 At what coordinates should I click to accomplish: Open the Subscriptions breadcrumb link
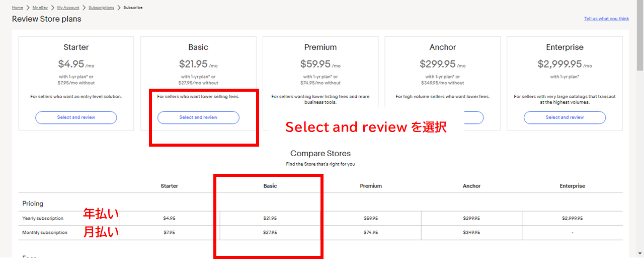[101, 8]
